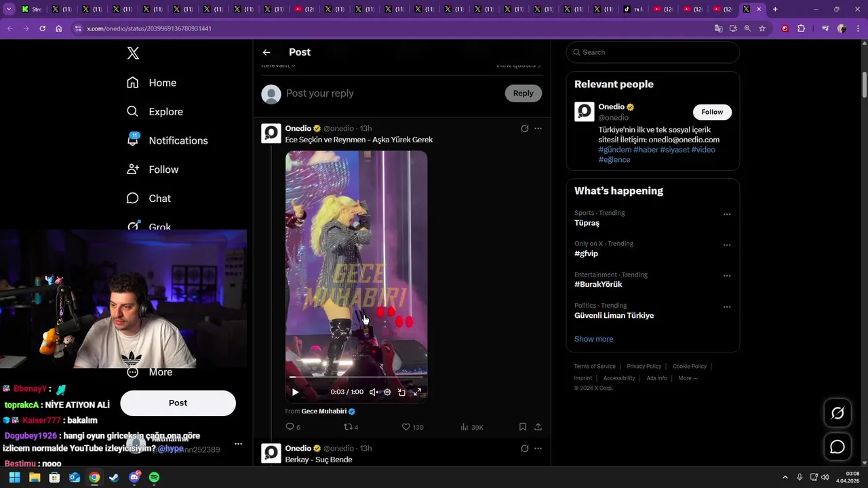Open account menu three dots

click(238, 444)
